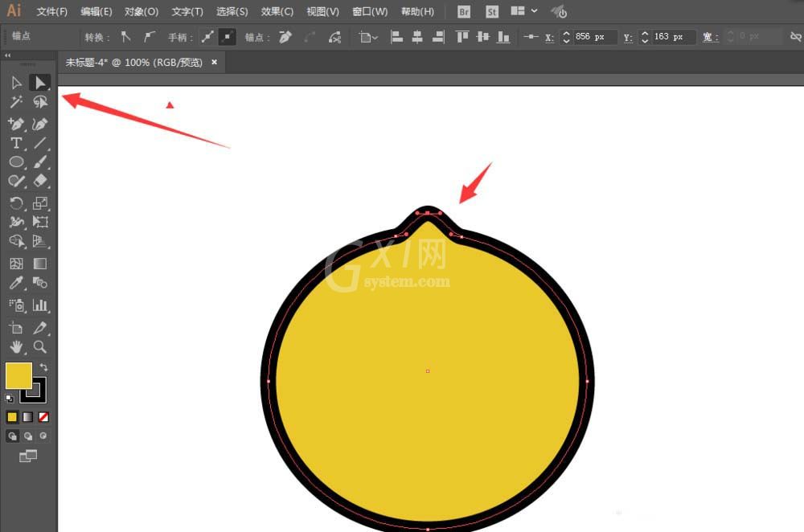Select the Eyedropper tool
This screenshot has height=532, width=804.
point(16,282)
